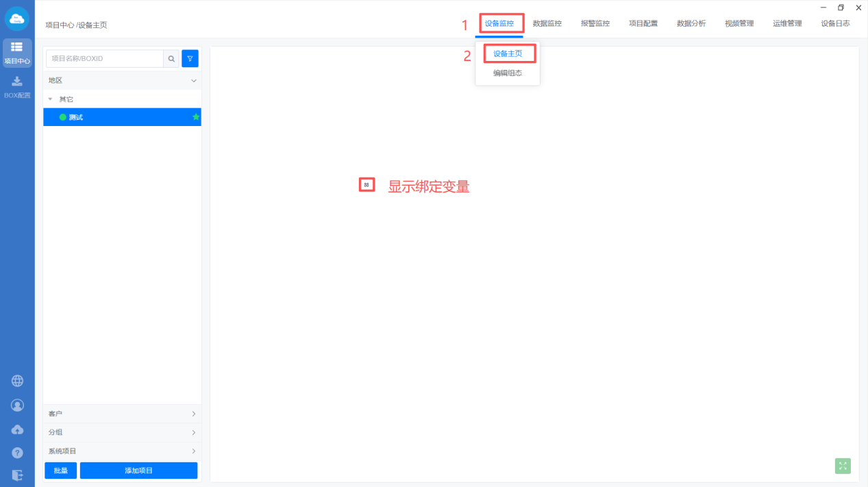Open the user account icon
868x487 pixels.
[17, 405]
